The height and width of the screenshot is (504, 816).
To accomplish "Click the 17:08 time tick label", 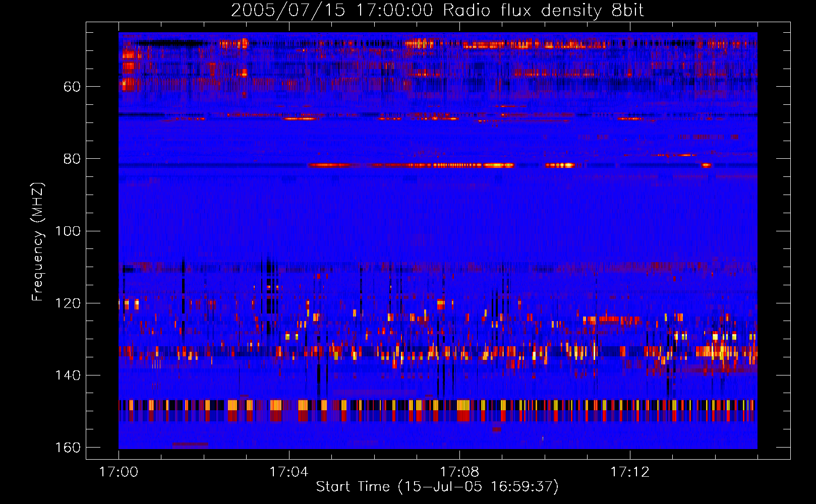I will point(459,472).
